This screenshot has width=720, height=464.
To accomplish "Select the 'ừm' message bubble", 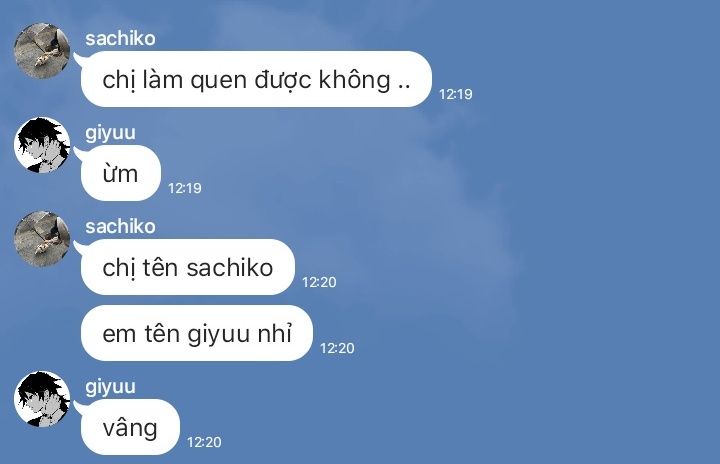I will coord(121,173).
